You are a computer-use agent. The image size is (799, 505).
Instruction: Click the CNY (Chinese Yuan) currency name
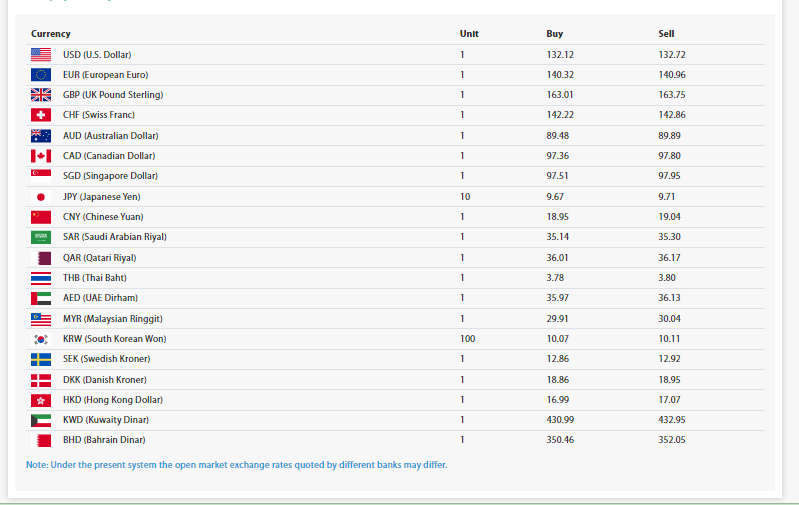[105, 217]
